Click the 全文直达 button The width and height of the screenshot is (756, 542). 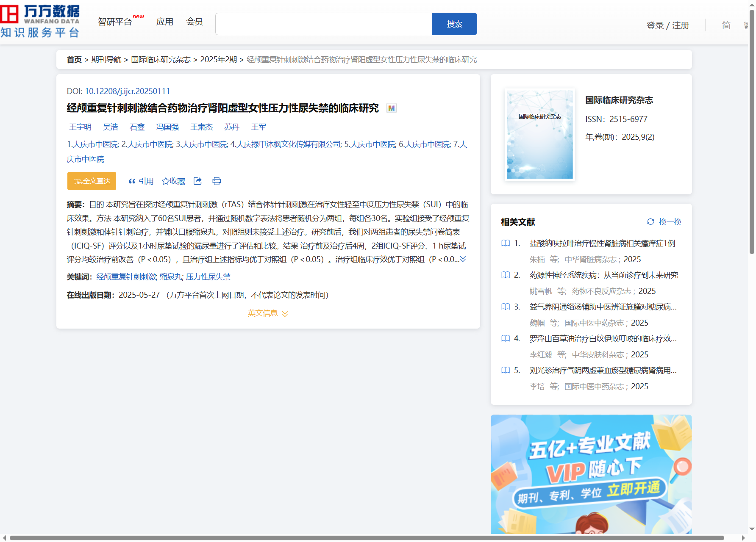(92, 181)
